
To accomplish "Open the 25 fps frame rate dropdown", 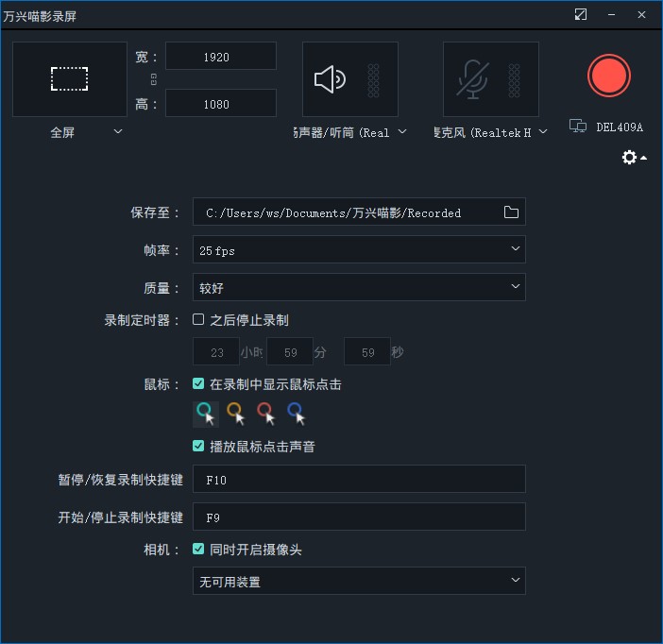I will pos(359,249).
